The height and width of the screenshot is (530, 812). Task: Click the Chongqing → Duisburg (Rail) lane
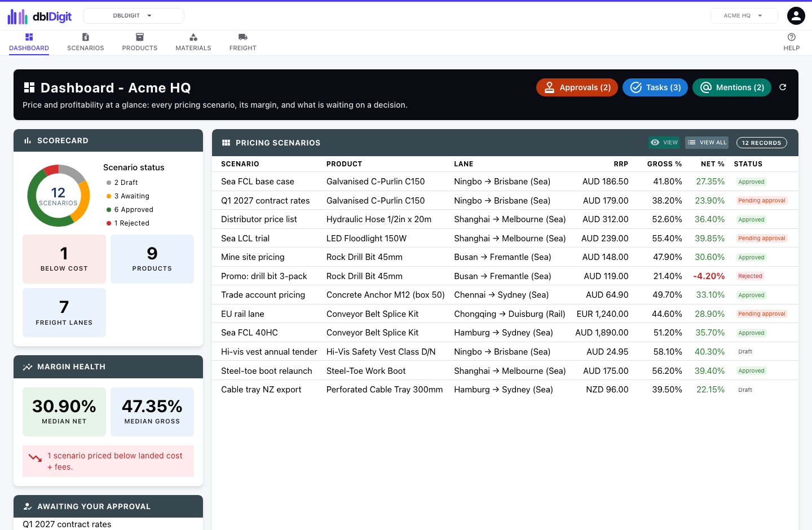pyautogui.click(x=510, y=314)
